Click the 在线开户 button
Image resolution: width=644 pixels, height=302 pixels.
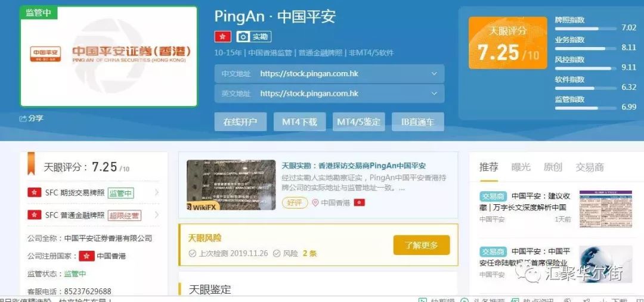pos(240,122)
